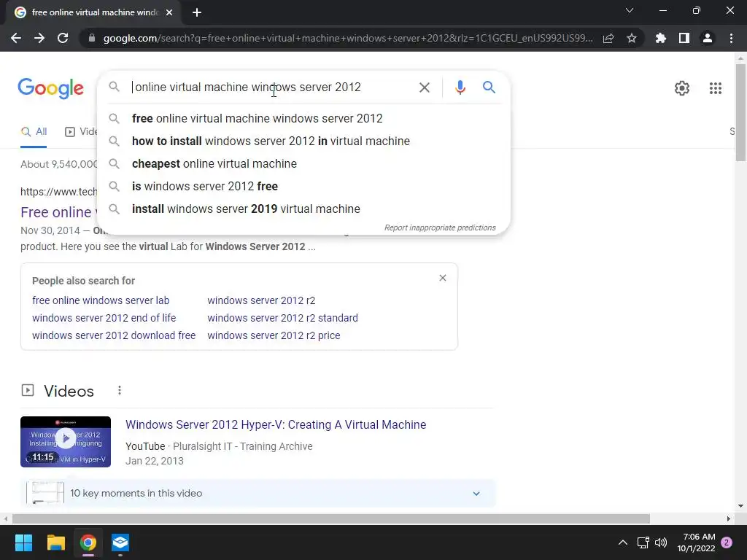This screenshot has width=747, height=560.
Task: Open 'windows server 2012 r2' related search
Action: pyautogui.click(x=261, y=300)
